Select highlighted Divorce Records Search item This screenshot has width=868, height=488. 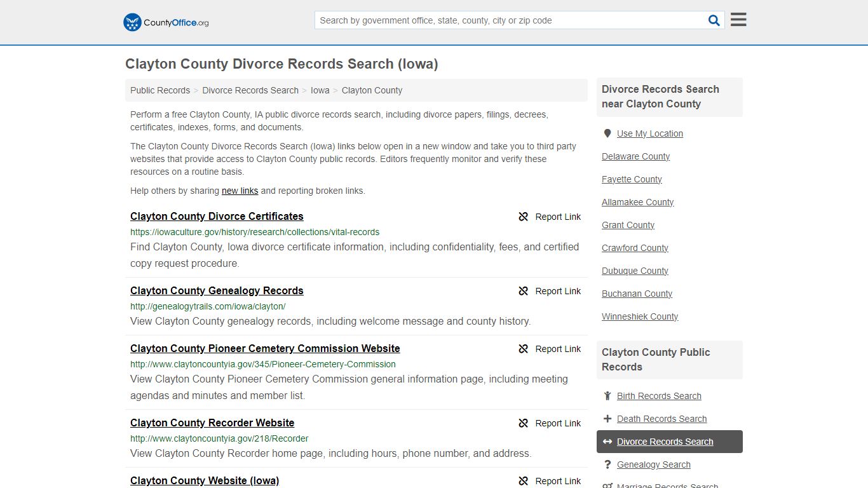point(670,442)
